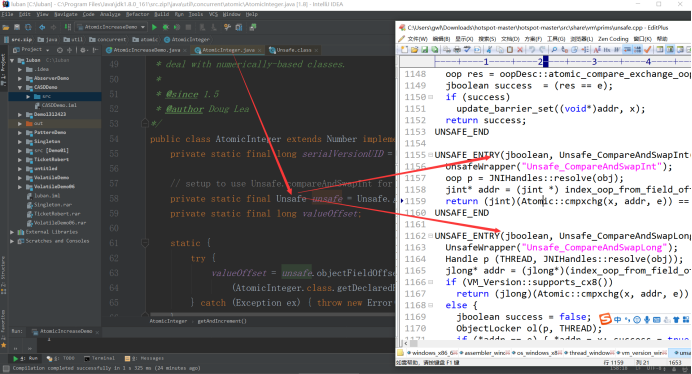692x374 pixels.
Task: Open the VCS menu in IntelliJ
Action: (213, 15)
